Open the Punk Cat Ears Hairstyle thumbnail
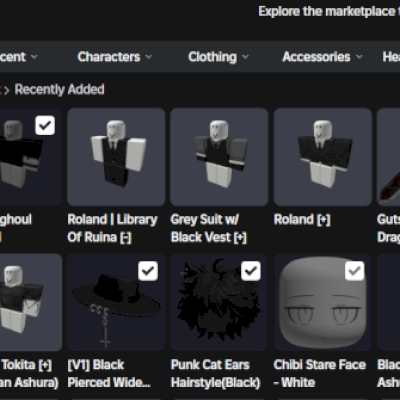This screenshot has height=400, width=400. pos(219,302)
